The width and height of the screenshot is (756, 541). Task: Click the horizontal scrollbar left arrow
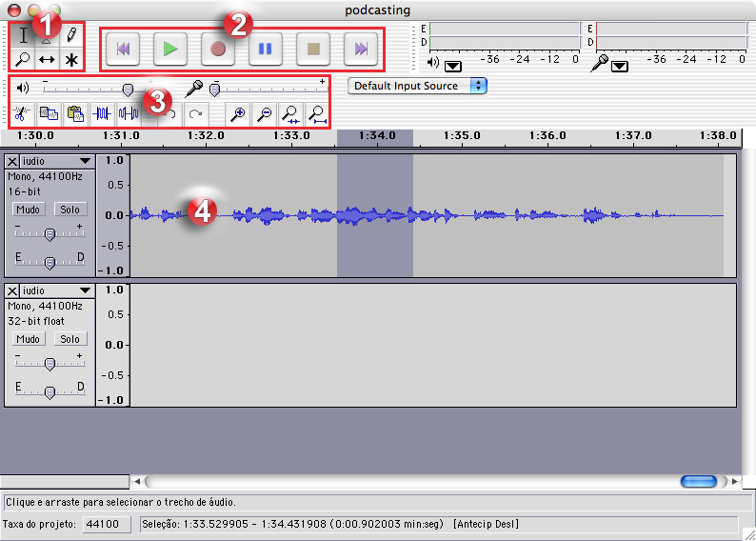point(137,481)
